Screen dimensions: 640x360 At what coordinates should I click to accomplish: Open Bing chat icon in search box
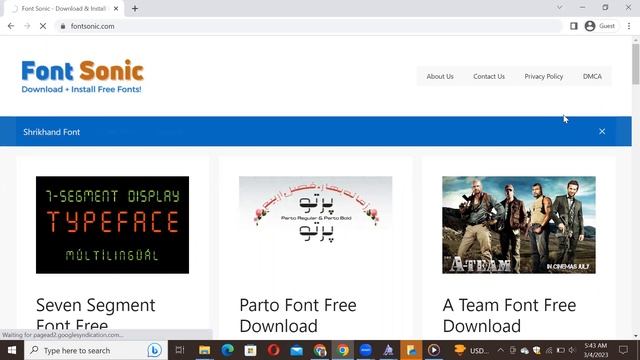154,350
